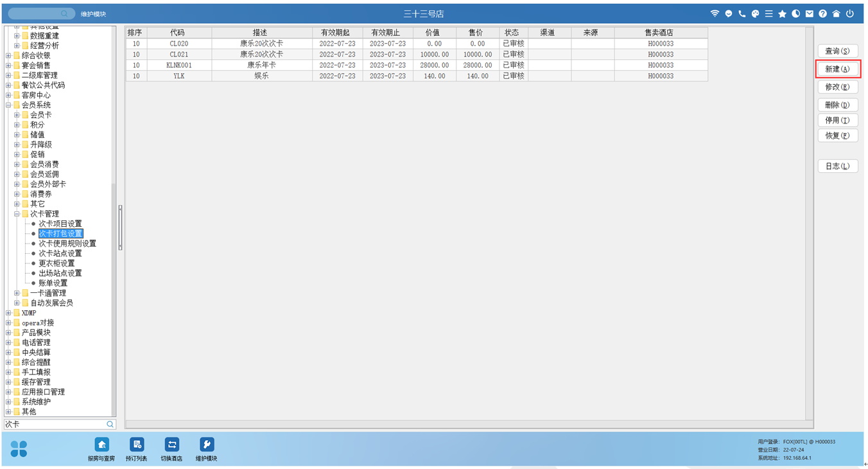
Task: Click the Wi-Fi signal icon in header
Action: [x=715, y=13]
